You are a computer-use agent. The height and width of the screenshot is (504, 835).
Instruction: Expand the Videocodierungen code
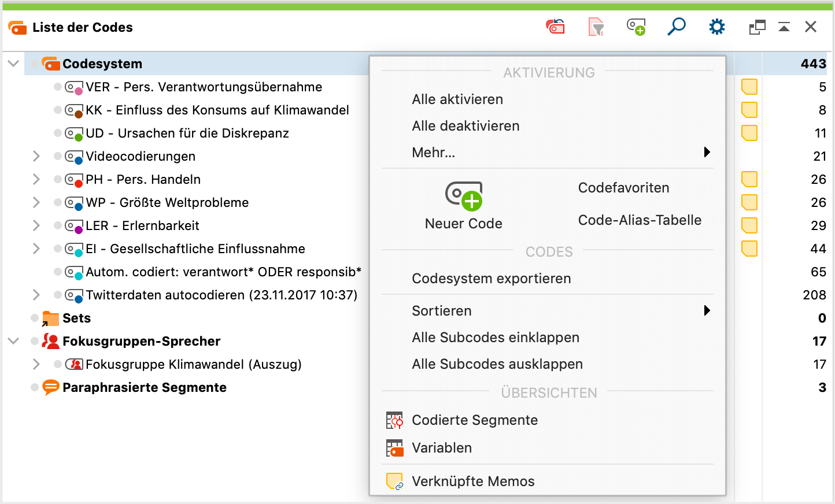36,156
